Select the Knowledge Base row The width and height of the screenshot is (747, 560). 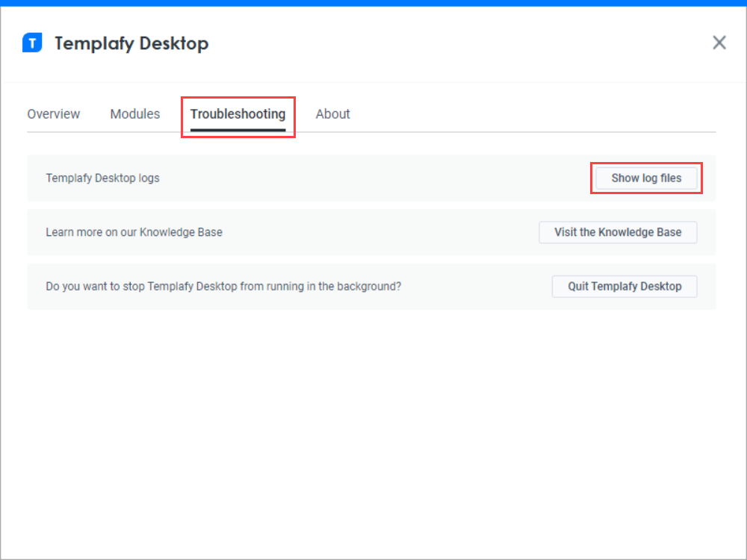134,232
